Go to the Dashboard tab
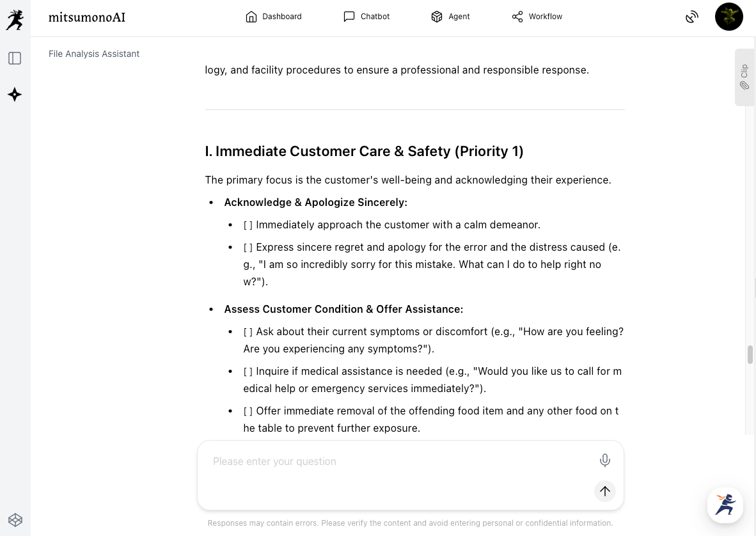756x536 pixels. click(x=274, y=17)
